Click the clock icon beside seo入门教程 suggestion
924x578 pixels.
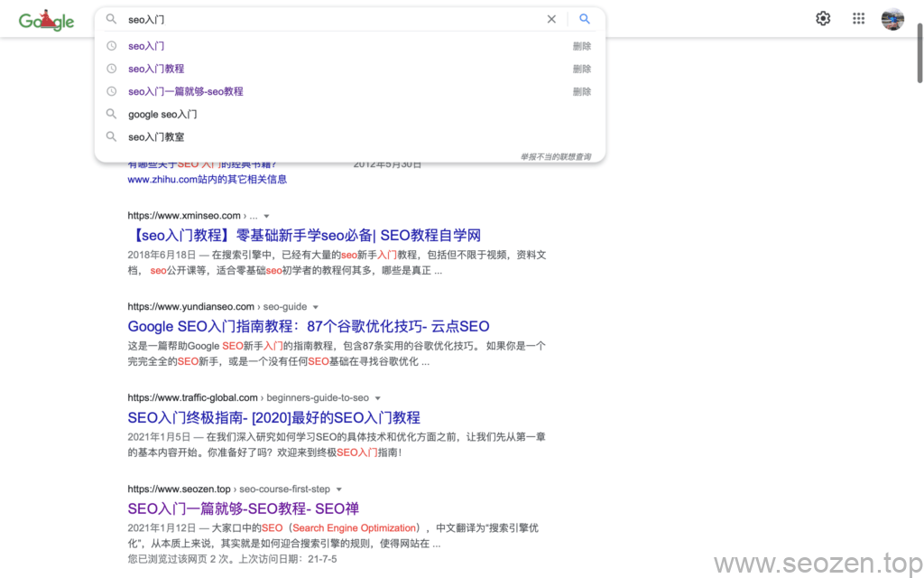pyautogui.click(x=111, y=69)
